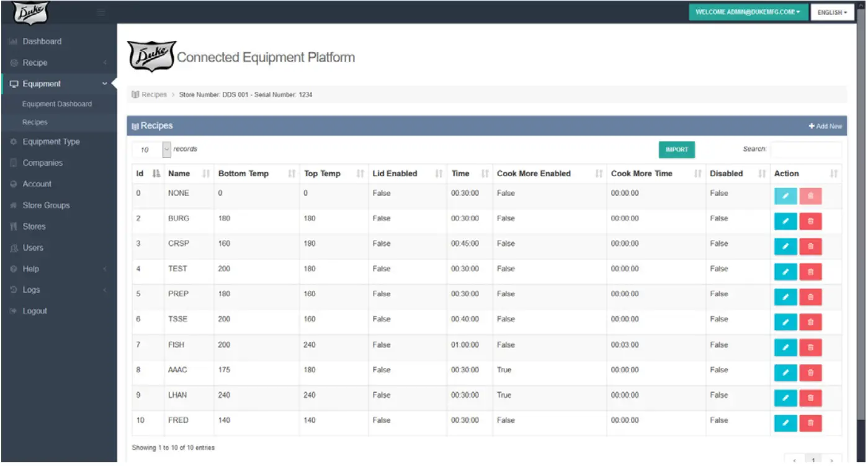Image resolution: width=868 pixels, height=466 pixels.
Task: Edit the FISH recipe row
Action: [x=785, y=347]
